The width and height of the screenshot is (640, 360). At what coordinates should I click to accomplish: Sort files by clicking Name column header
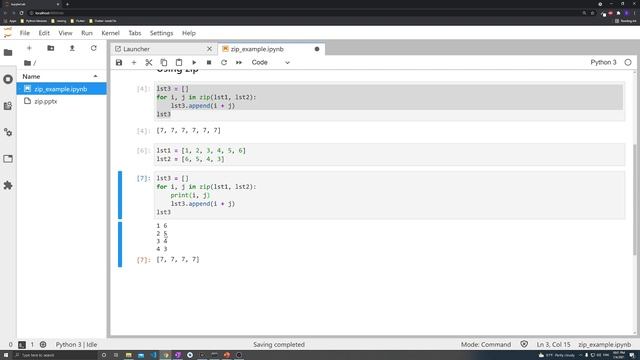61,76
